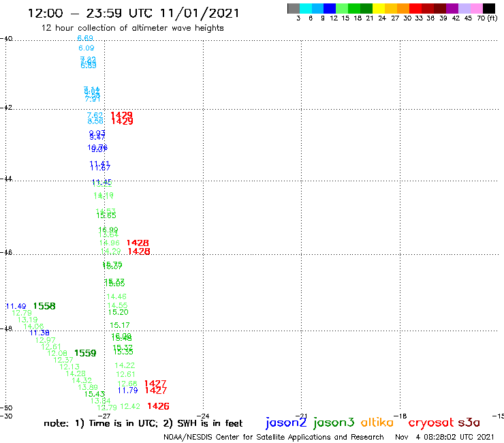The image size is (504, 443).
Task: Click the wave height value '12.08'
Action: tap(57, 353)
